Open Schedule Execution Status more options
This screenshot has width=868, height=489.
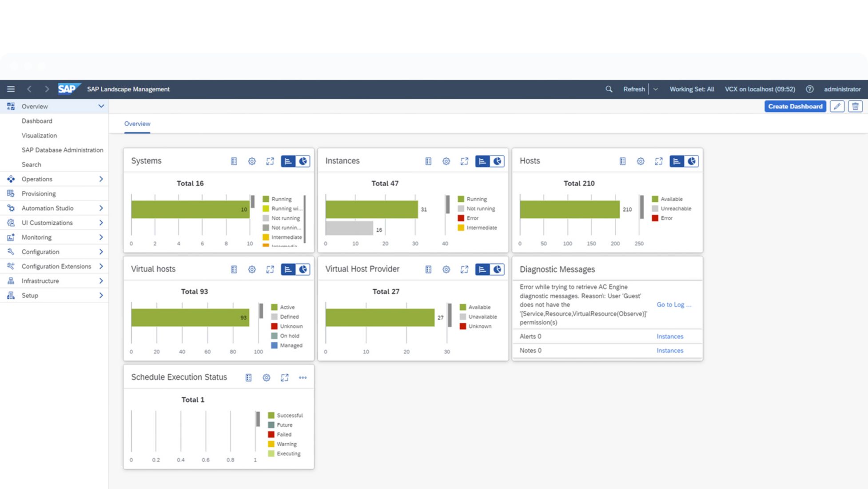(303, 377)
